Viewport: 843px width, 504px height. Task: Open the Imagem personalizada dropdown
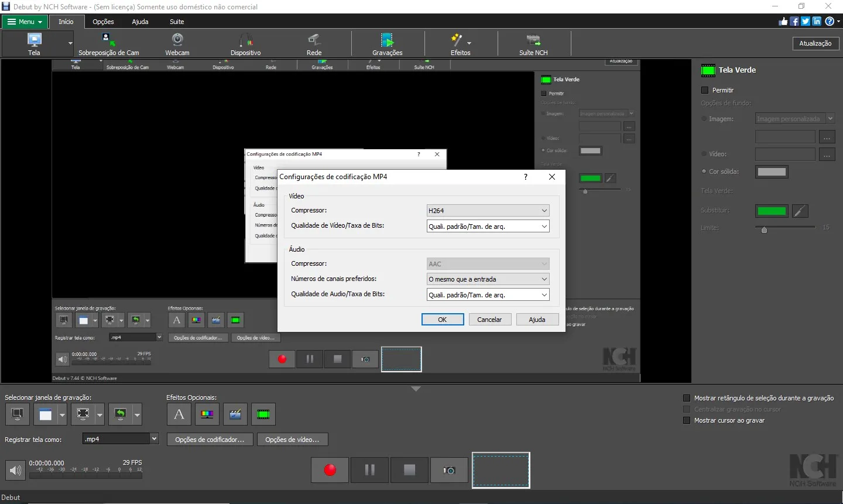pyautogui.click(x=795, y=119)
